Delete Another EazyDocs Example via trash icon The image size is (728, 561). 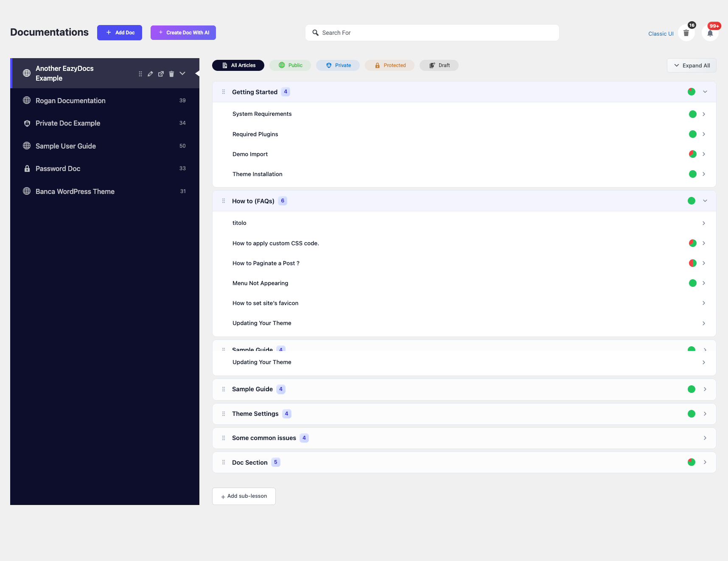(x=171, y=74)
